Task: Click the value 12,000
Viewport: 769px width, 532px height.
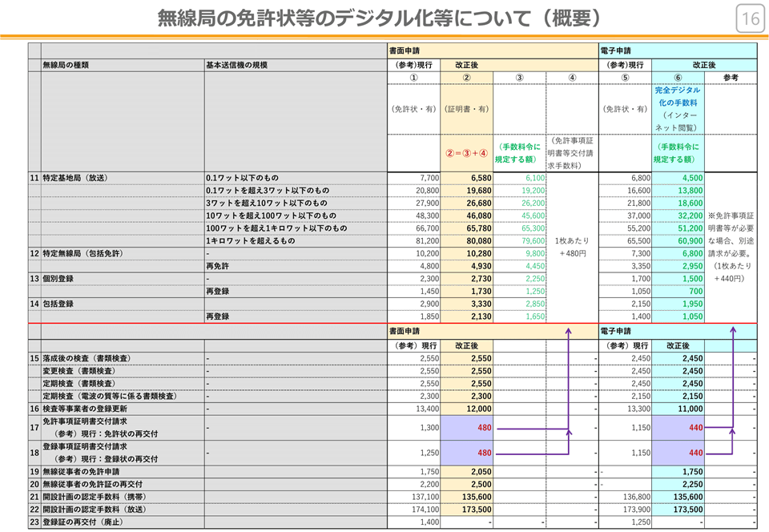Action: 479,409
